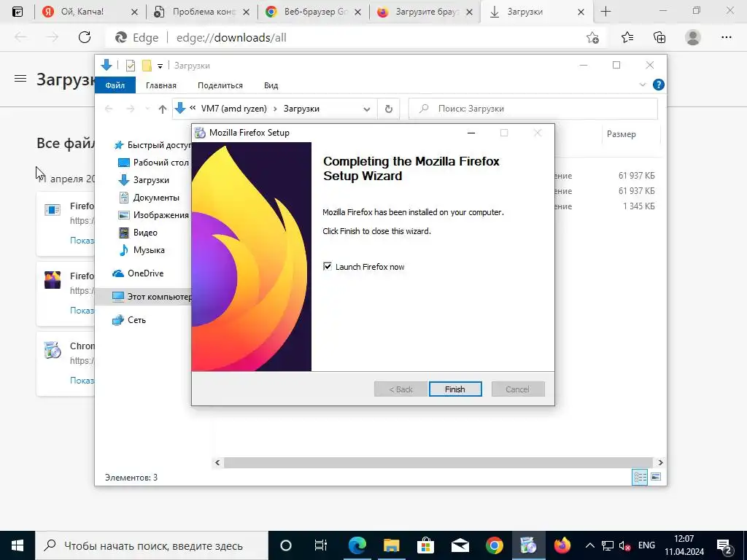Open Task View on taskbar
747x560 pixels.
pos(321,545)
